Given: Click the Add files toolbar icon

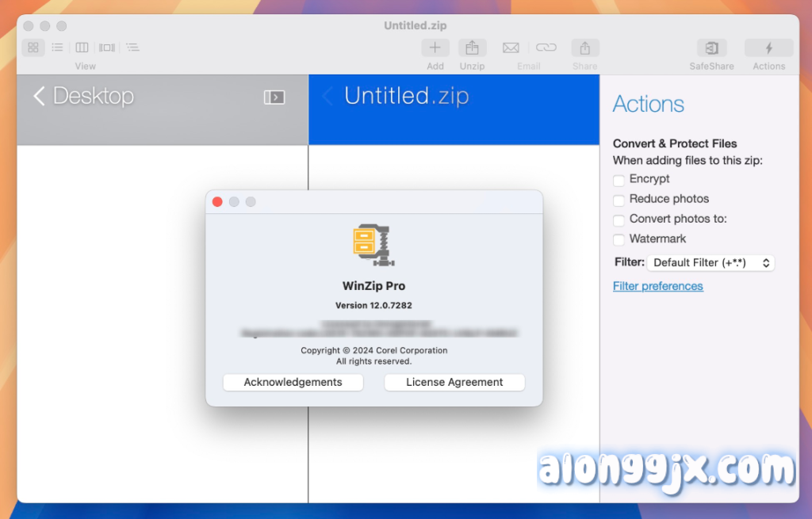Looking at the screenshot, I should pos(435,48).
